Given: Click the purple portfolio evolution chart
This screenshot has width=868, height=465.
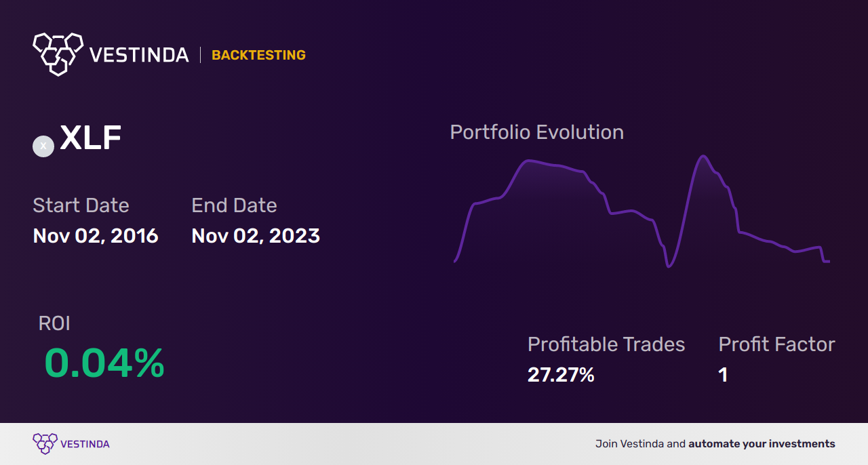Looking at the screenshot, I should click(642, 211).
